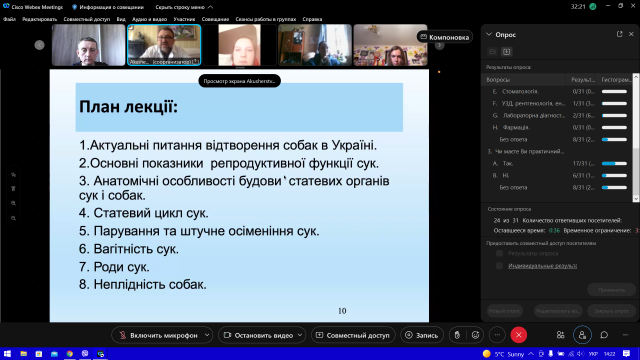Image resolution: width=640 pixels, height=360 pixels.
Task: Open the Редактировать menu
Action: pos(40,19)
